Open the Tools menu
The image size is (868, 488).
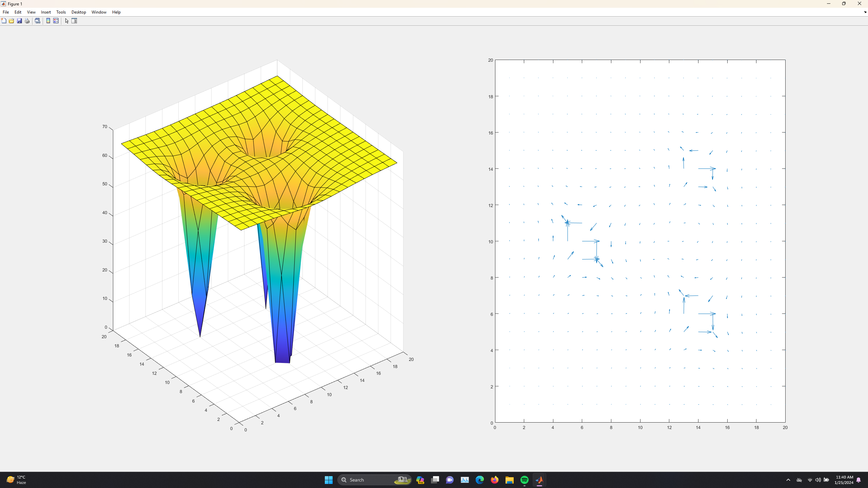pyautogui.click(x=61, y=12)
